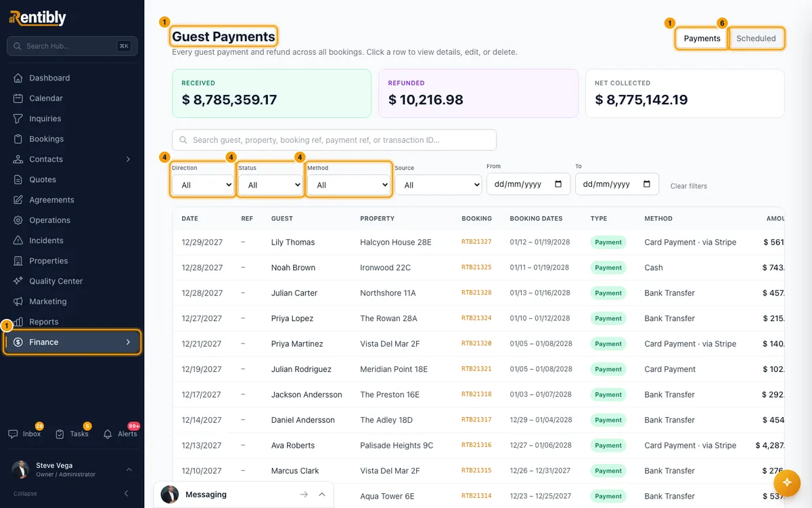
Task: Select Julian Carter's Northshore 11A row
Action: click(x=478, y=293)
